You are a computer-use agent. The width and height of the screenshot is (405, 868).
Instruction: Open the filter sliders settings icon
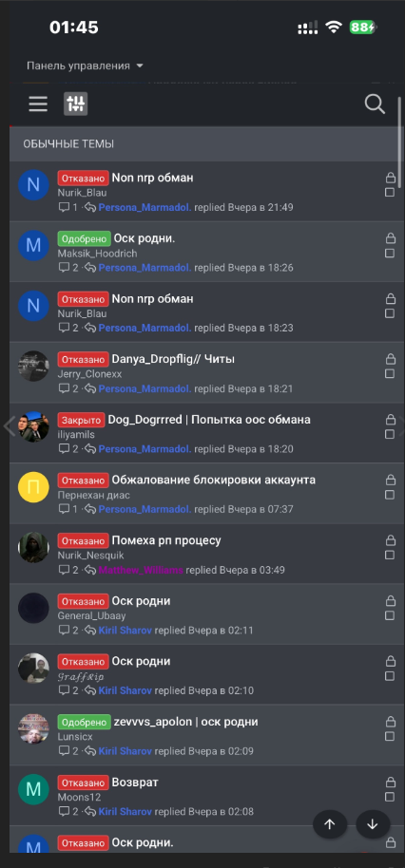coord(75,104)
